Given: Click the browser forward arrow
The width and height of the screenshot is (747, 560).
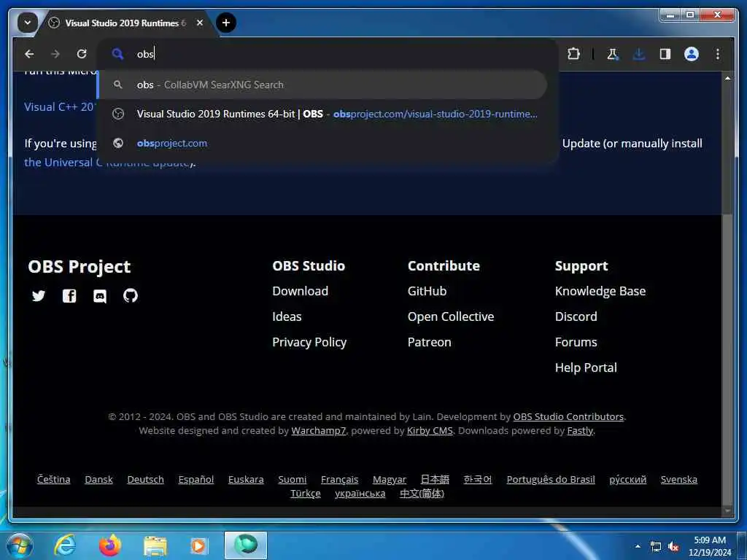Looking at the screenshot, I should (55, 54).
